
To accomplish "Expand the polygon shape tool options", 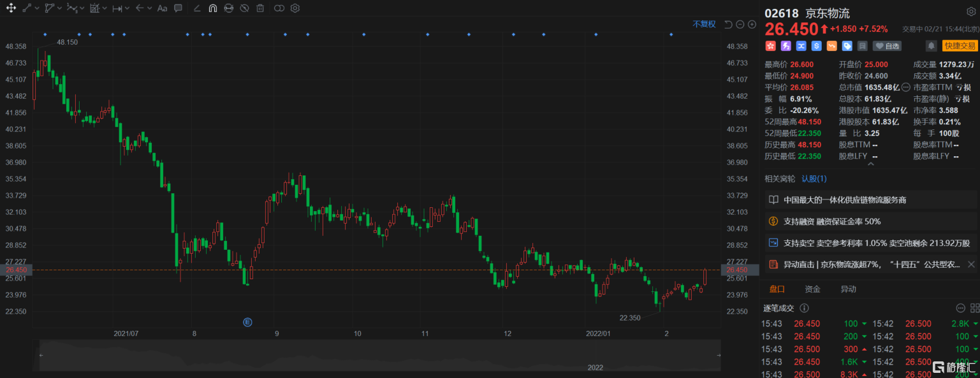I will point(59,9).
